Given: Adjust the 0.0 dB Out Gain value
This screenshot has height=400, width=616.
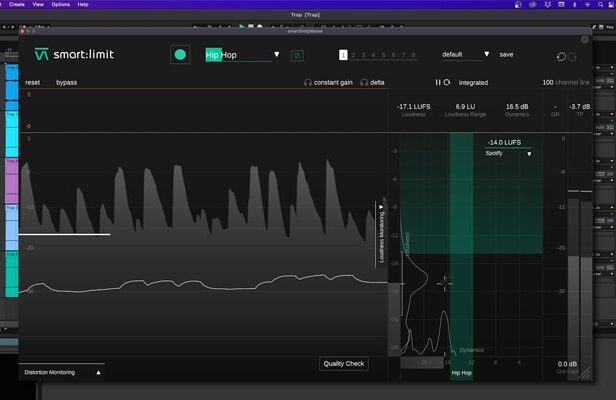Looking at the screenshot, I should click(x=567, y=364).
